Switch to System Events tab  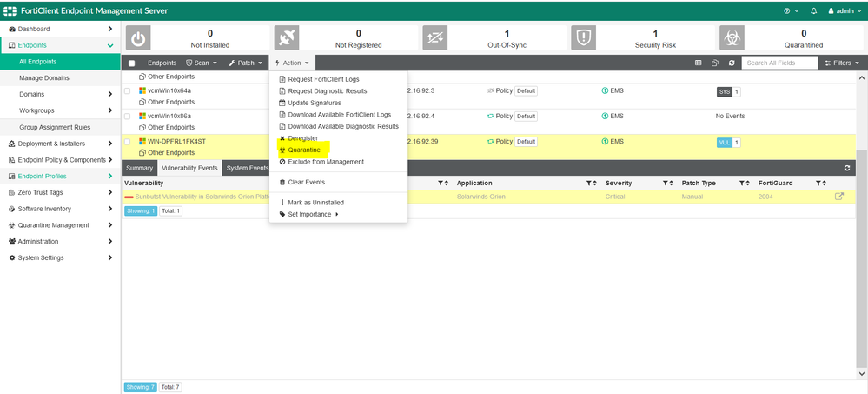tap(247, 168)
